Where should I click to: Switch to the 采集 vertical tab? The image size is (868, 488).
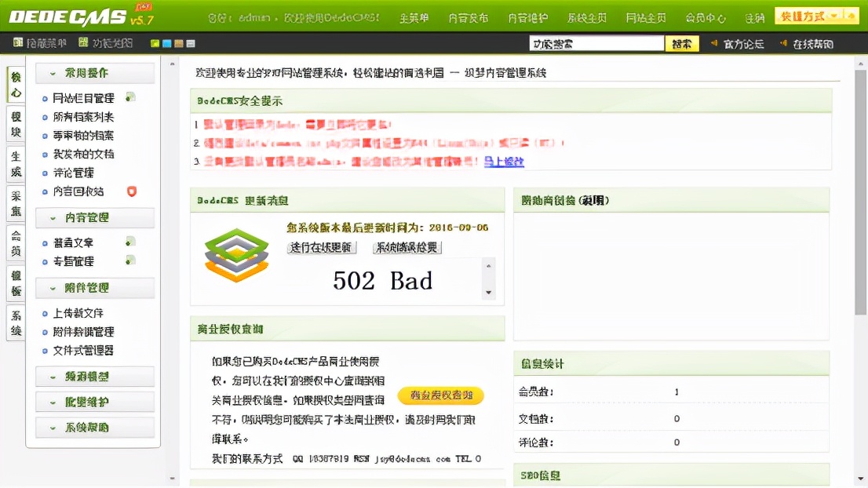pos(16,203)
